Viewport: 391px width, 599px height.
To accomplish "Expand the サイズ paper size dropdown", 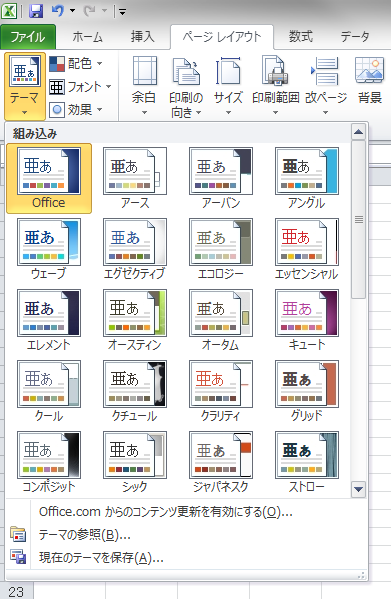I will pos(228,86).
